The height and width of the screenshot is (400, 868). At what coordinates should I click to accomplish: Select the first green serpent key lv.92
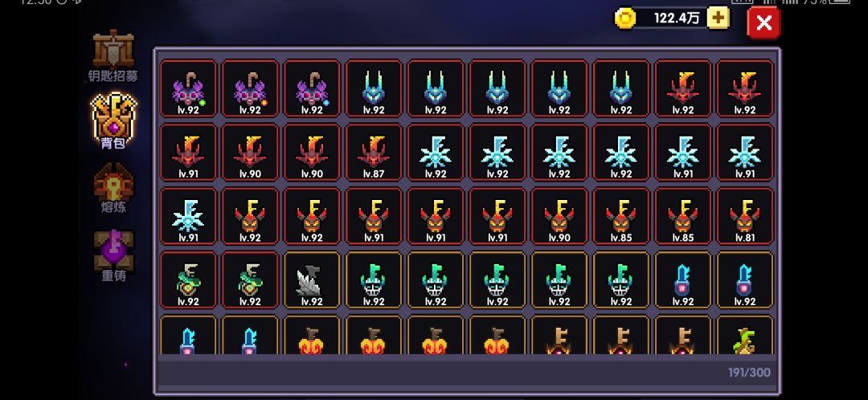coord(188,280)
